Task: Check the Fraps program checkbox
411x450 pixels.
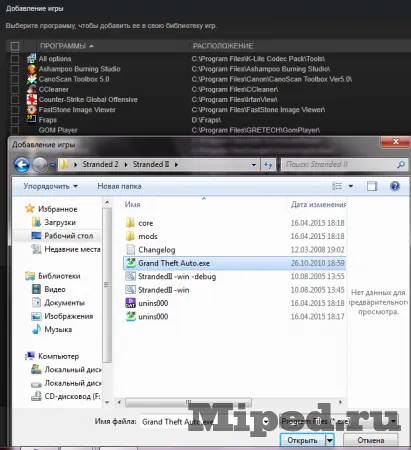Action: 15,120
